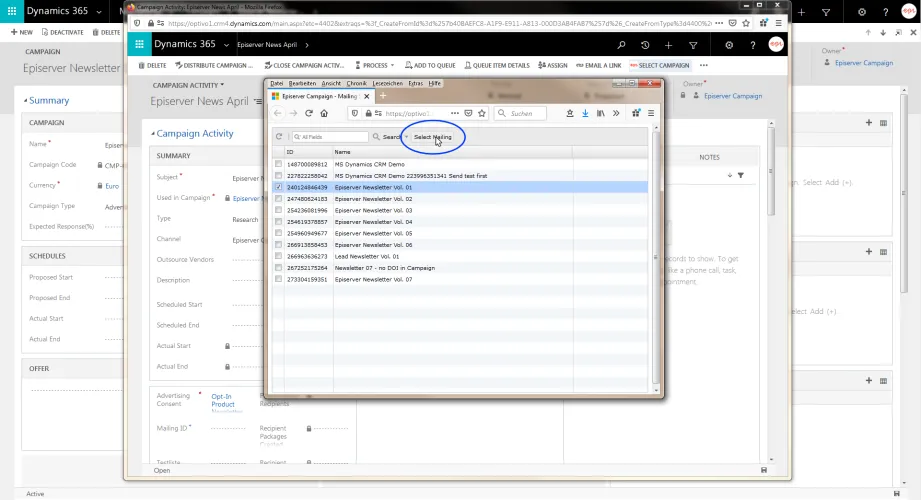Select the Episerver Campaign - Mailing tab
This screenshot has width=921, height=500.
click(320, 96)
